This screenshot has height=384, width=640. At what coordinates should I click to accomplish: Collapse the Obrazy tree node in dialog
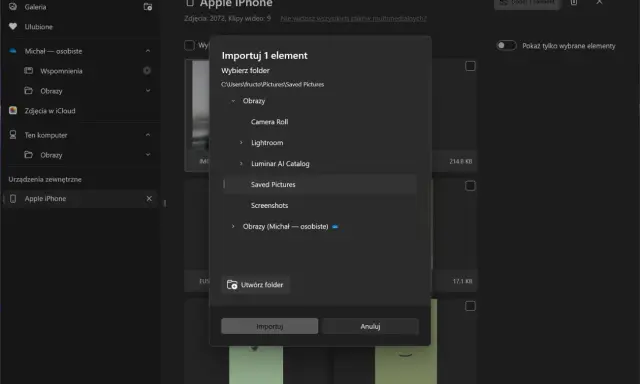(x=233, y=101)
